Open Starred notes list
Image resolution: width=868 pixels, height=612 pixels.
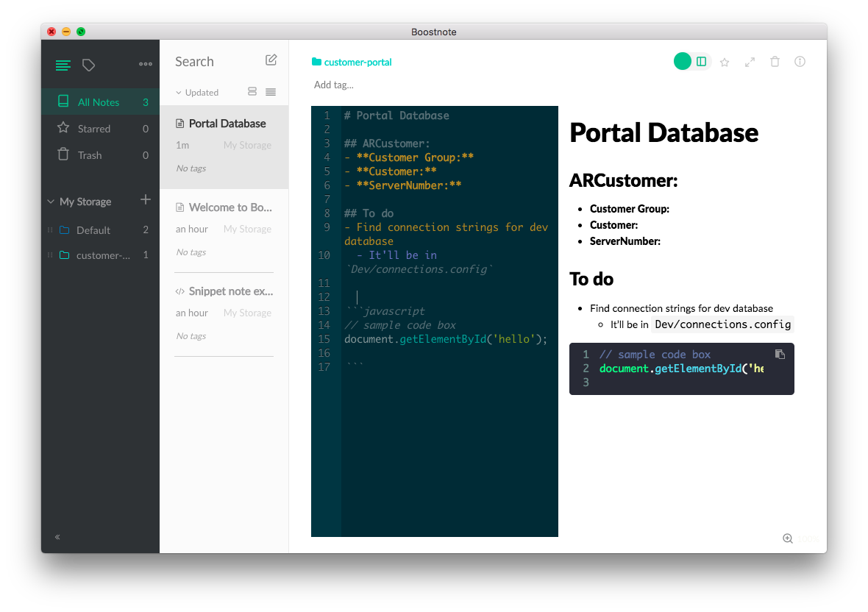(x=100, y=129)
